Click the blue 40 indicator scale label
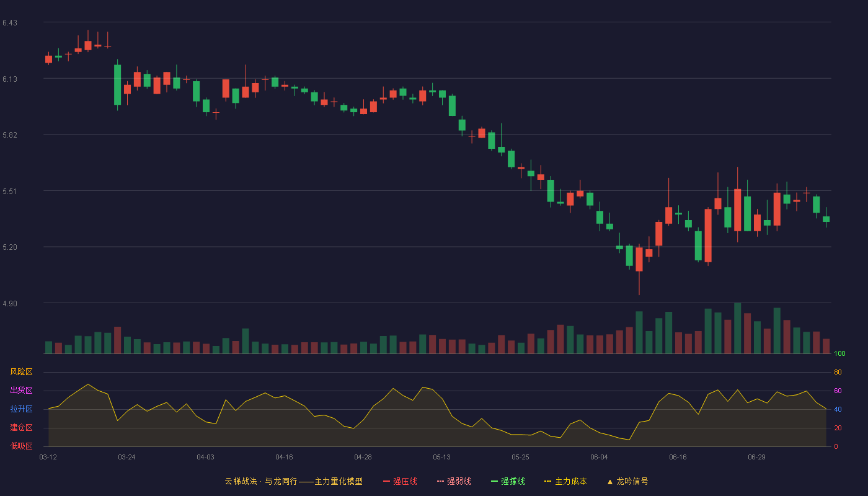The width and height of the screenshot is (868, 496). [x=838, y=409]
